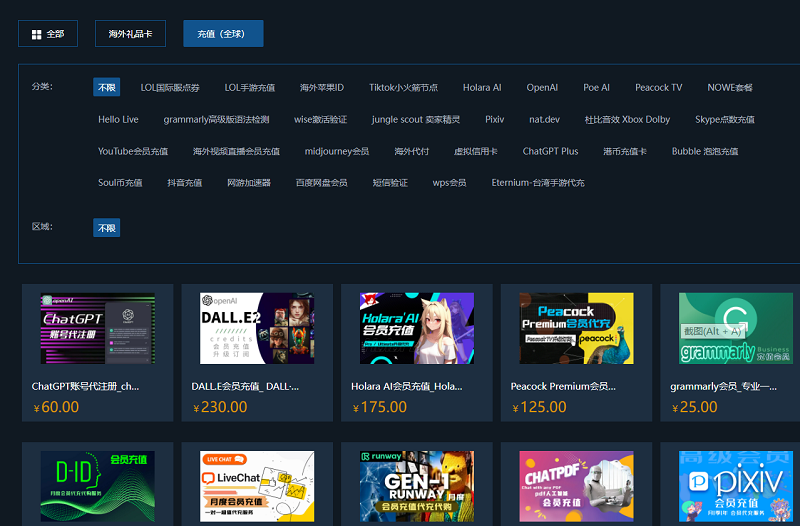Click product title grammarly会员_专业一...
The image size is (800, 526).
point(723,386)
